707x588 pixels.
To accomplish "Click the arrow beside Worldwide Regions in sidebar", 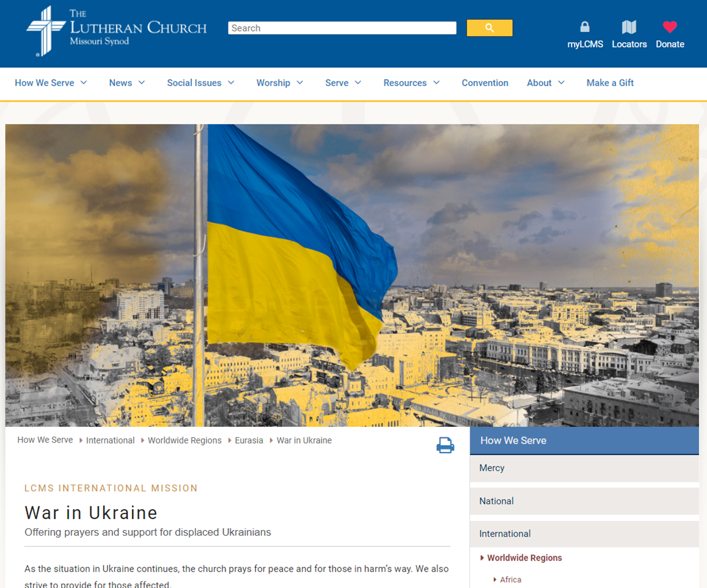I will [482, 558].
